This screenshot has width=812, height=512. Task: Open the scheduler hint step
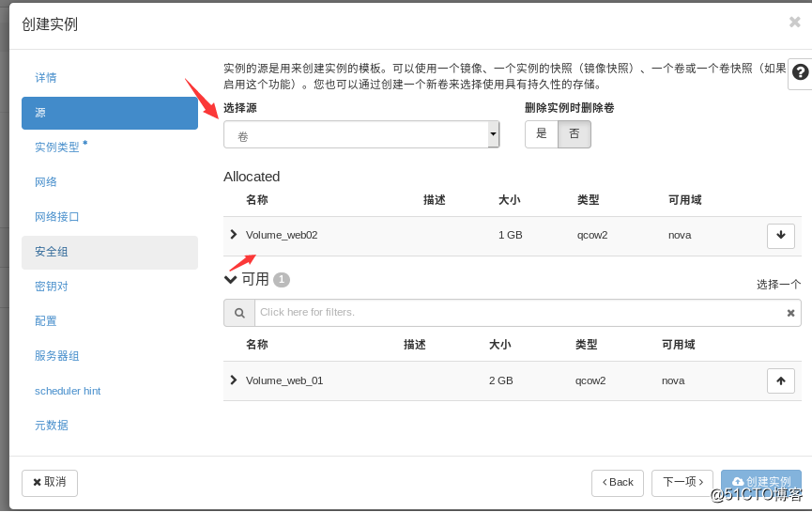pos(68,391)
